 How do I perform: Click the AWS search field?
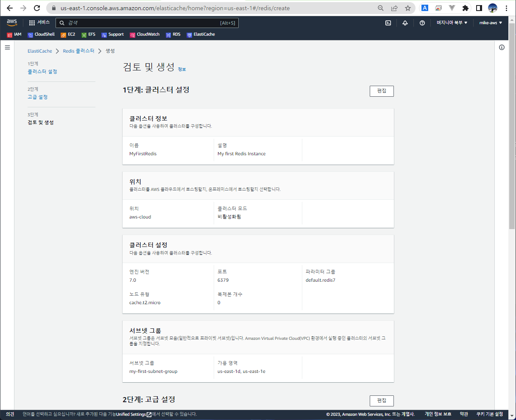click(147, 23)
